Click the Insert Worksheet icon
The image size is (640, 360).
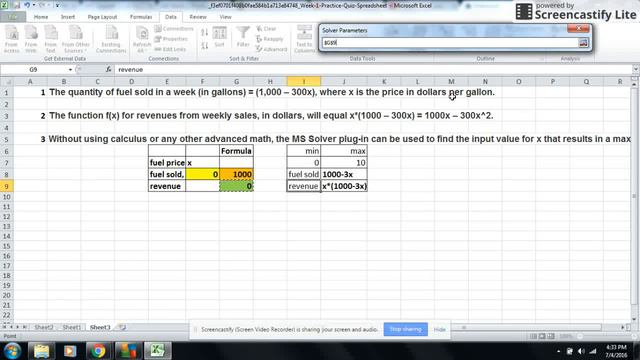[x=122, y=327]
